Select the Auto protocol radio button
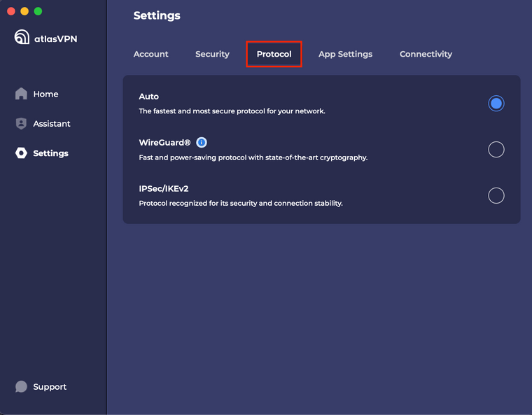Screen dimensions: 532x415 [x=496, y=103]
